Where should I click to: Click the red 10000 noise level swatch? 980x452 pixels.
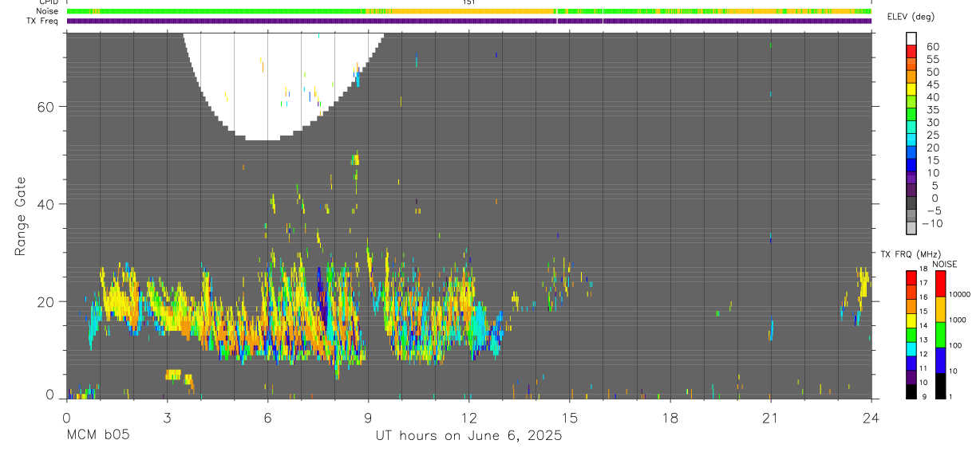coord(940,284)
